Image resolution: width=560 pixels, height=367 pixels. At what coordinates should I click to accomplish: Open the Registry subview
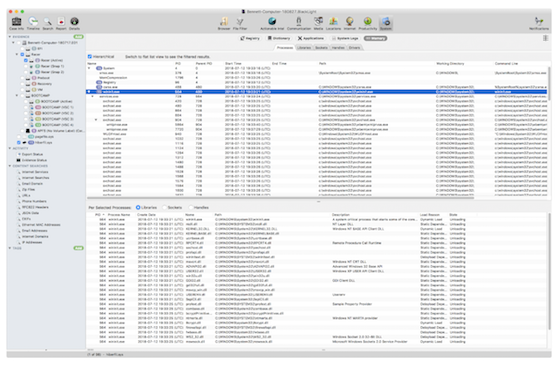click(x=250, y=38)
